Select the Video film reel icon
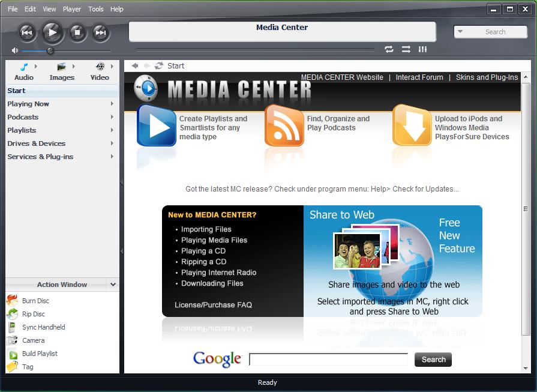Viewport: 537px width, 392px height. (x=100, y=66)
